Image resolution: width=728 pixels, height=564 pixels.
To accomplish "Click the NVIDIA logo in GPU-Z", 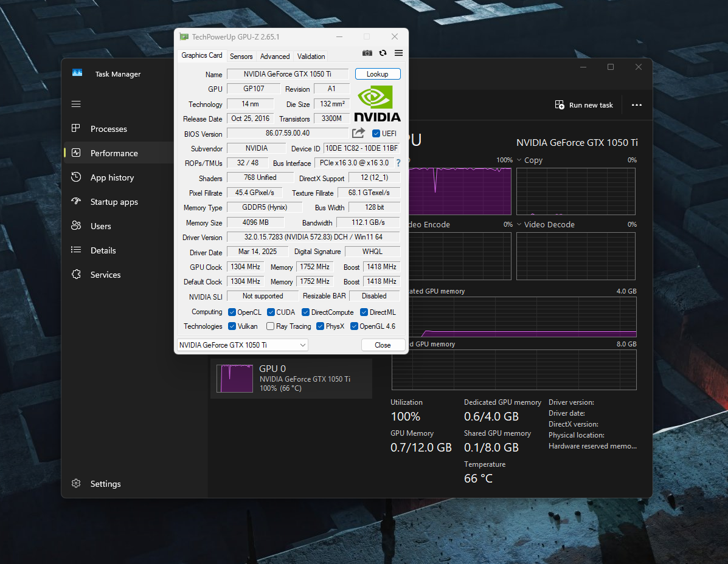I will [377, 103].
